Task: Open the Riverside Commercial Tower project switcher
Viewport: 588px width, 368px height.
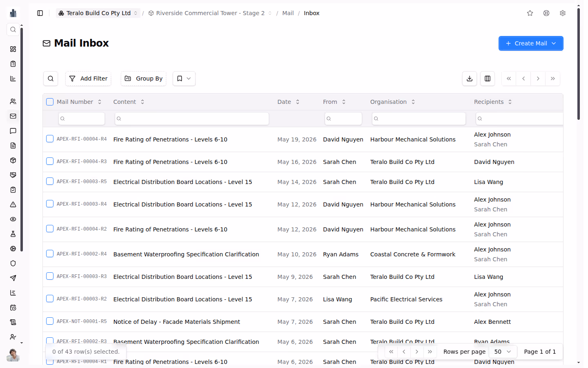Action: coord(210,13)
